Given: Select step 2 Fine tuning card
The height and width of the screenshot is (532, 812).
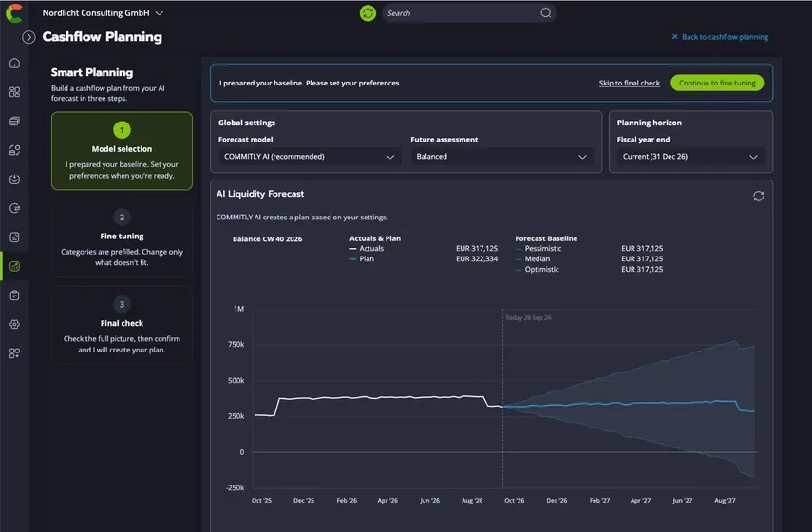Looking at the screenshot, I should point(122,238).
